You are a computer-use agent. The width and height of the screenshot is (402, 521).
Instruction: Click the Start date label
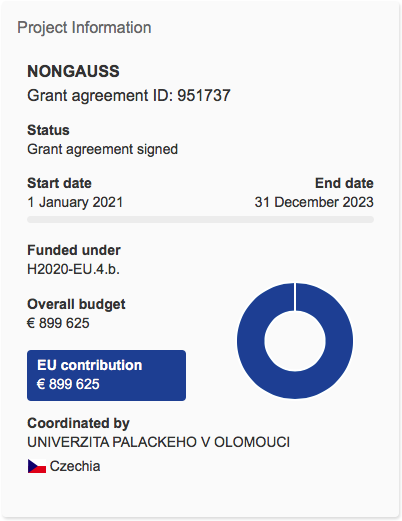(x=59, y=183)
